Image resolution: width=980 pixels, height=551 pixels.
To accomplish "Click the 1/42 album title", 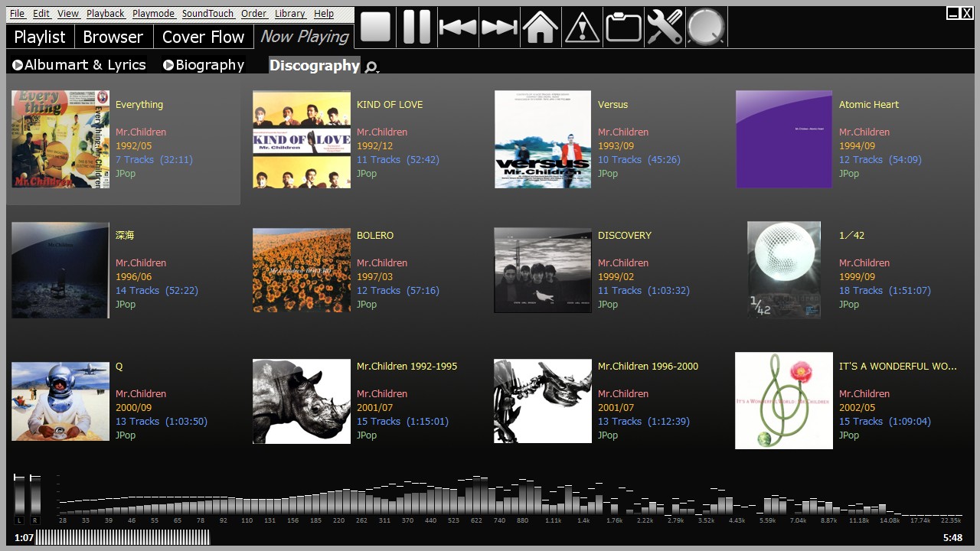I will click(851, 236).
